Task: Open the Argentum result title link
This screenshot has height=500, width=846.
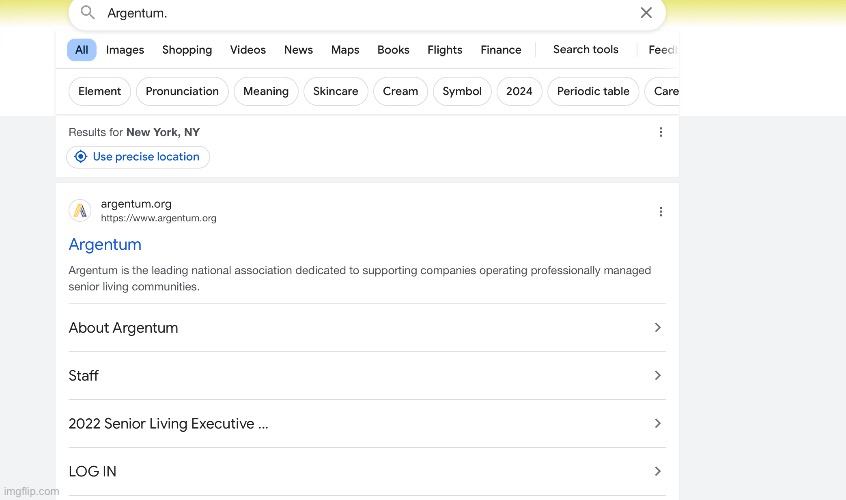Action: pyautogui.click(x=105, y=245)
